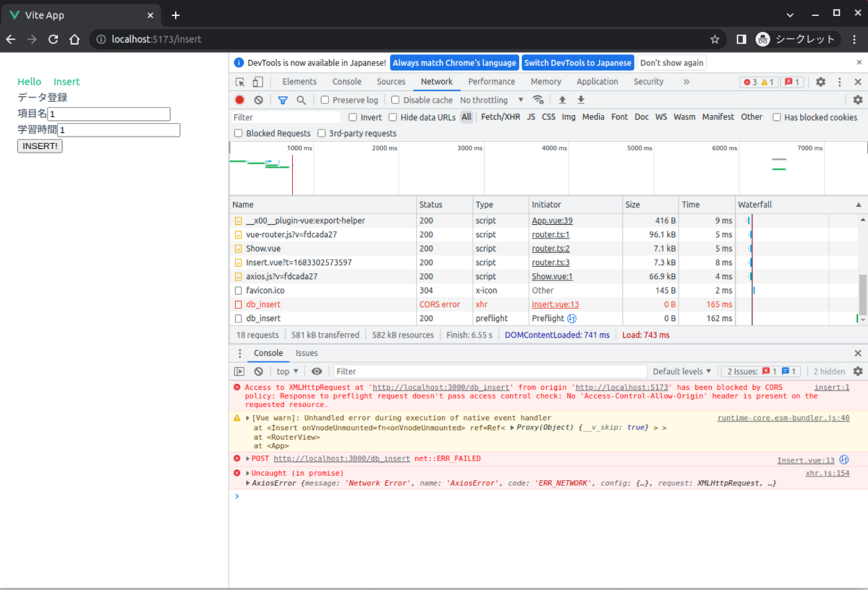868x590 pixels.
Task: Clear the network log
Action: pyautogui.click(x=258, y=100)
